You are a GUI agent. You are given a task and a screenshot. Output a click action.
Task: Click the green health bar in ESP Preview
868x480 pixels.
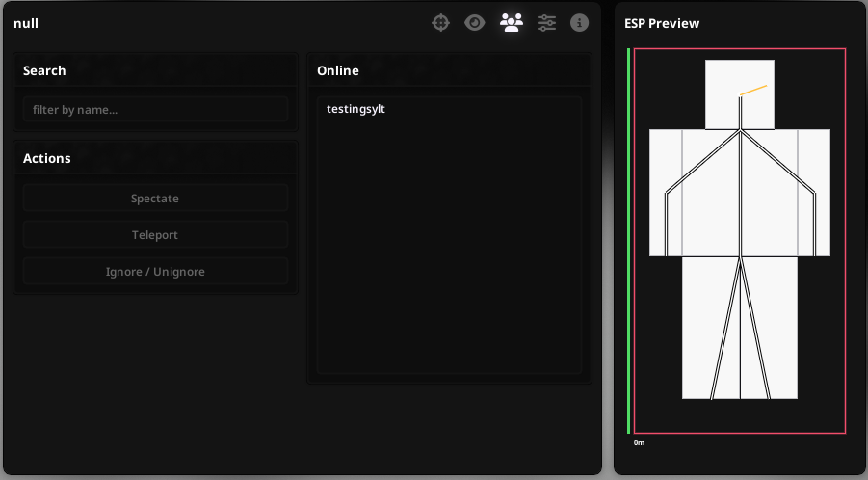(628, 241)
